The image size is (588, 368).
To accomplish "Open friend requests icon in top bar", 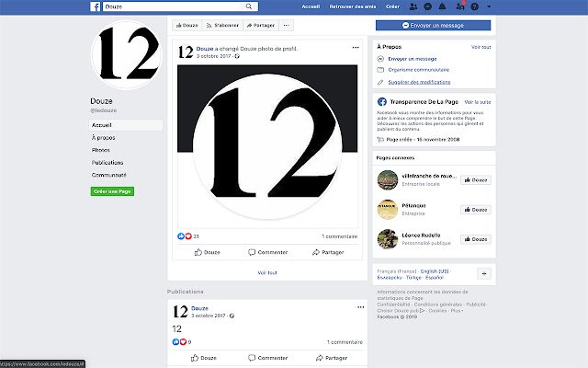I will point(413,6).
